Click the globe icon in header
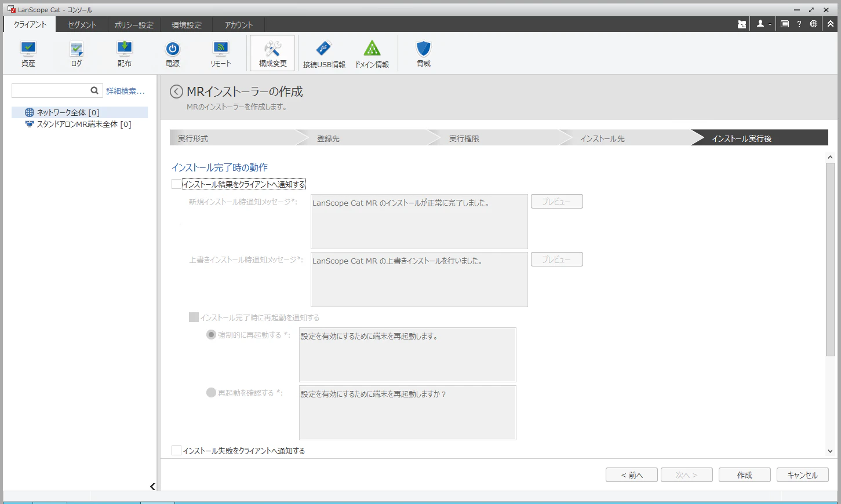The width and height of the screenshot is (841, 504). pos(814,24)
